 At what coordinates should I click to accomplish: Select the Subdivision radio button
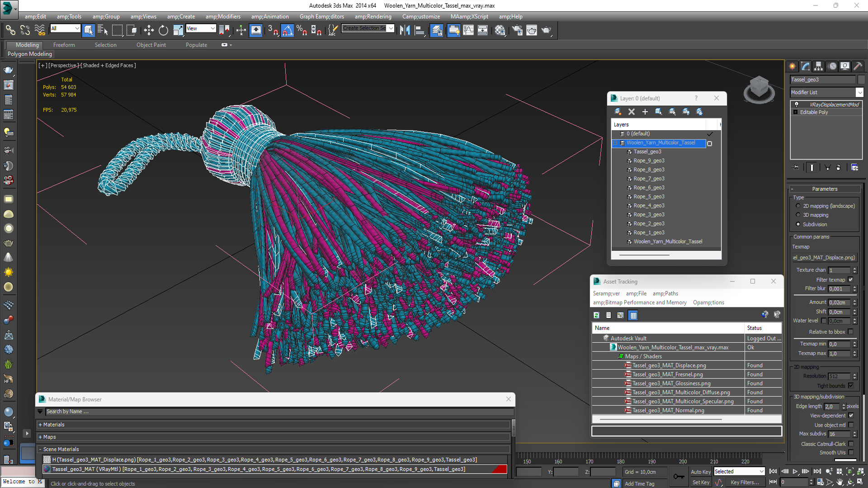[x=798, y=224]
